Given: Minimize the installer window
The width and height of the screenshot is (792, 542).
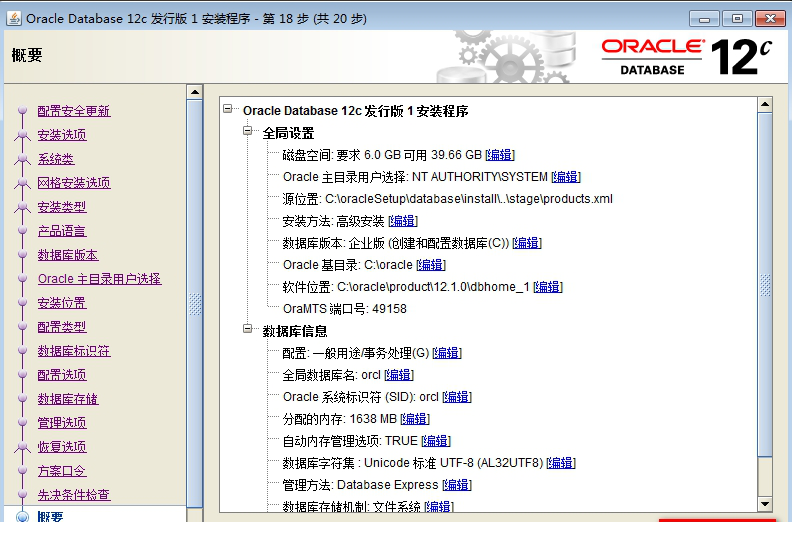Looking at the screenshot, I should [x=704, y=19].
